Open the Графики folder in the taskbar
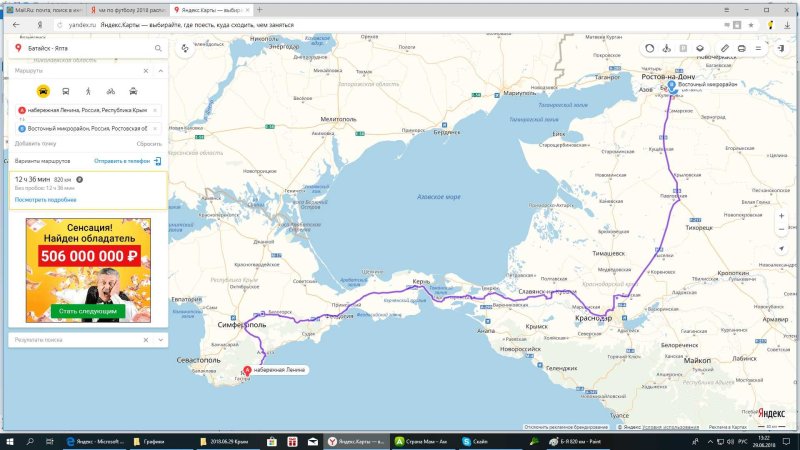 [x=149, y=441]
